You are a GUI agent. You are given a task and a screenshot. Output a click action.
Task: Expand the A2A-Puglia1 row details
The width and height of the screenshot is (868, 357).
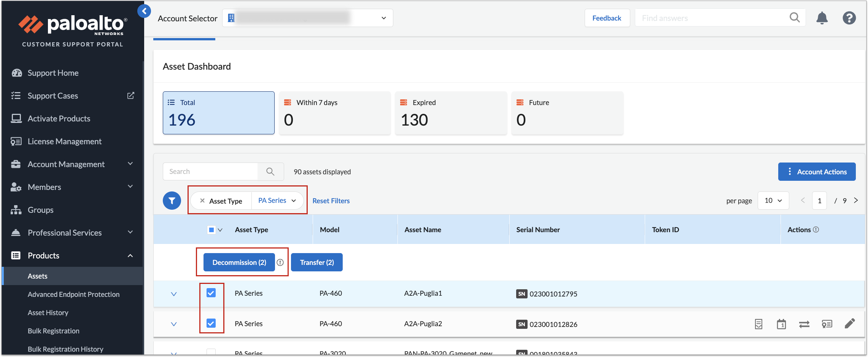pos(174,294)
